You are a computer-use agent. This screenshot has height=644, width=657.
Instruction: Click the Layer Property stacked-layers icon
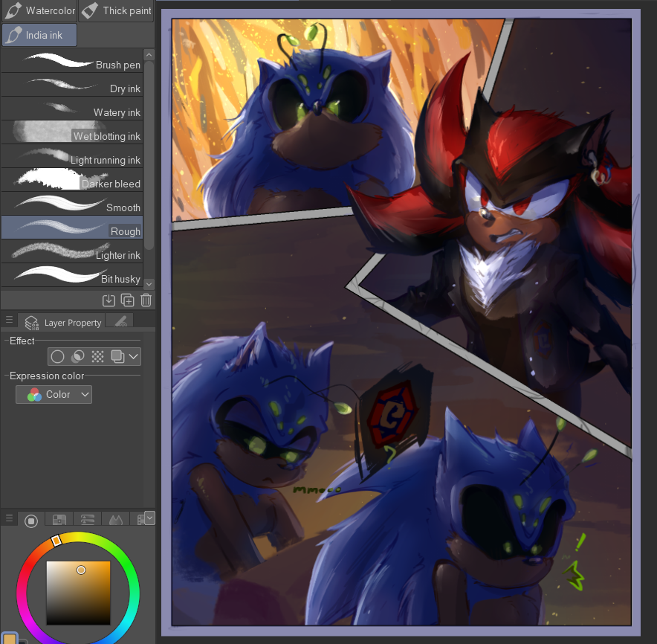tap(31, 323)
